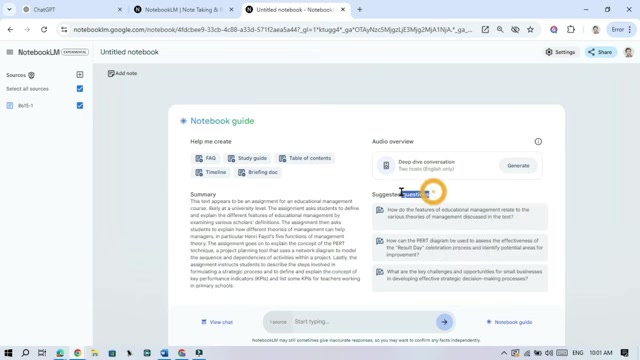Expand the system tray hidden icons chevron
The height and width of the screenshot is (360, 640).
click(x=504, y=353)
